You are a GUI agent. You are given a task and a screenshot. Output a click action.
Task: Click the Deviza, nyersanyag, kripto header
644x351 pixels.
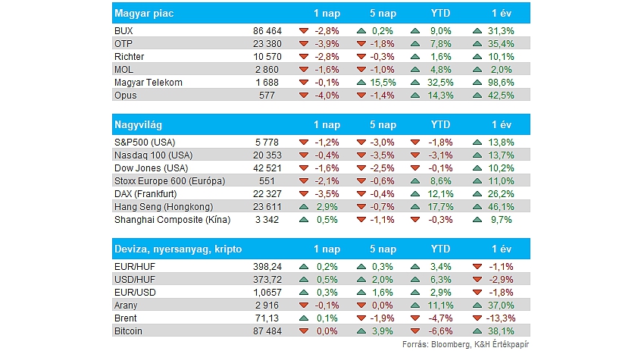tap(321, 249)
